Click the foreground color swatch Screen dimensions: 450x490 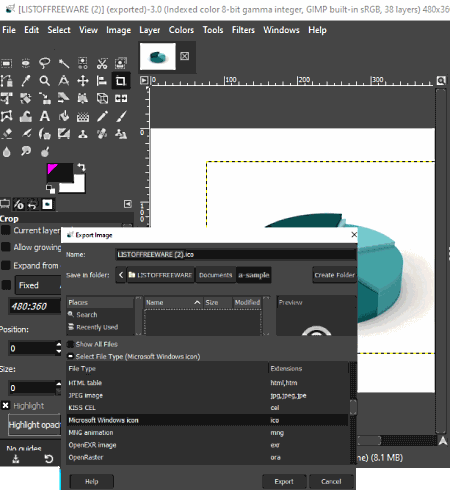coord(60,172)
